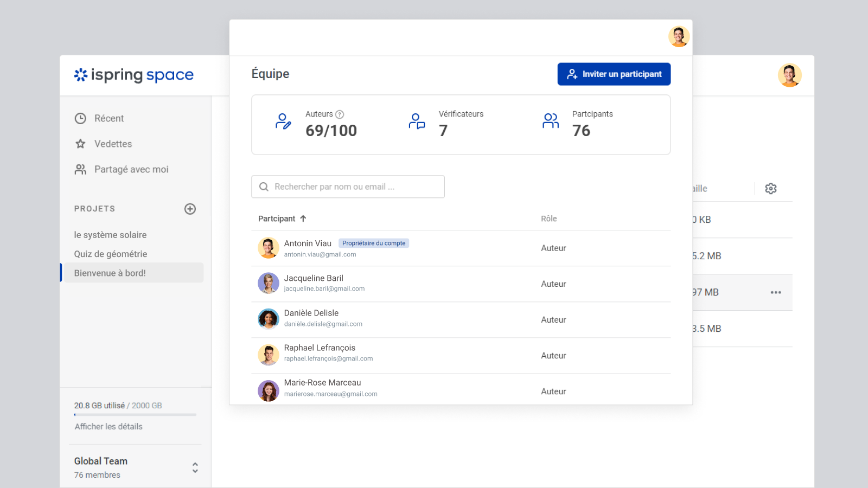This screenshot has height=488, width=868.
Task: Select Antonin Viau's name
Action: click(308, 243)
